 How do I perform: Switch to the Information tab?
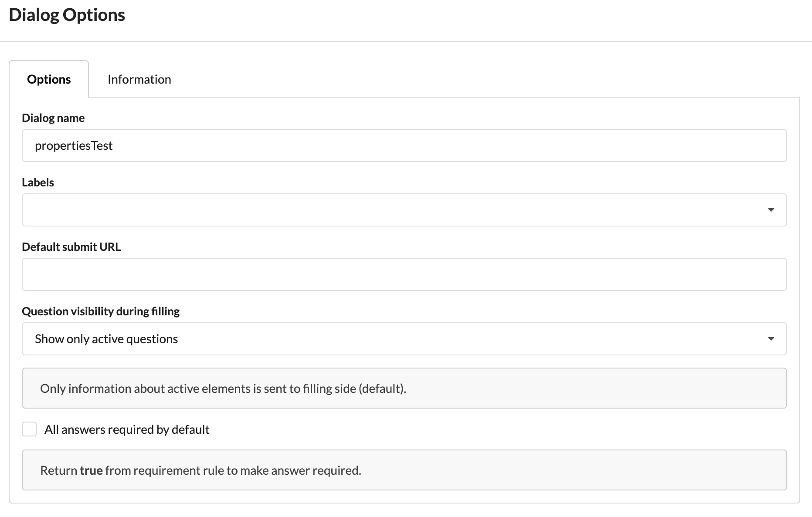click(139, 79)
